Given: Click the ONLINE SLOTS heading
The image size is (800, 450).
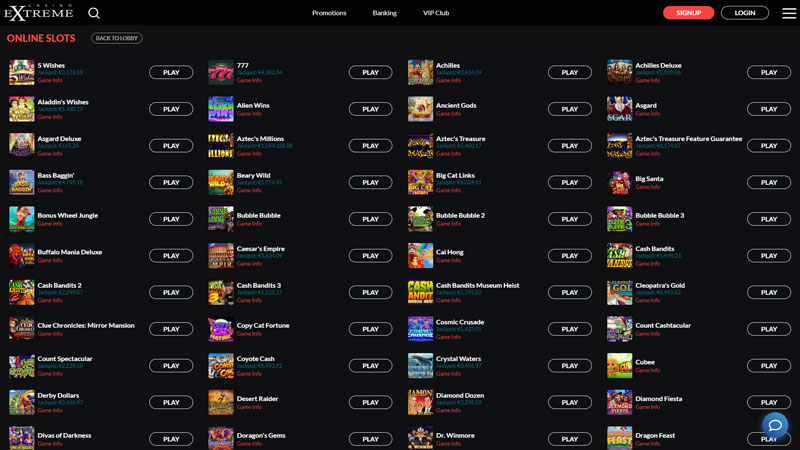Looking at the screenshot, I should pos(41,38).
